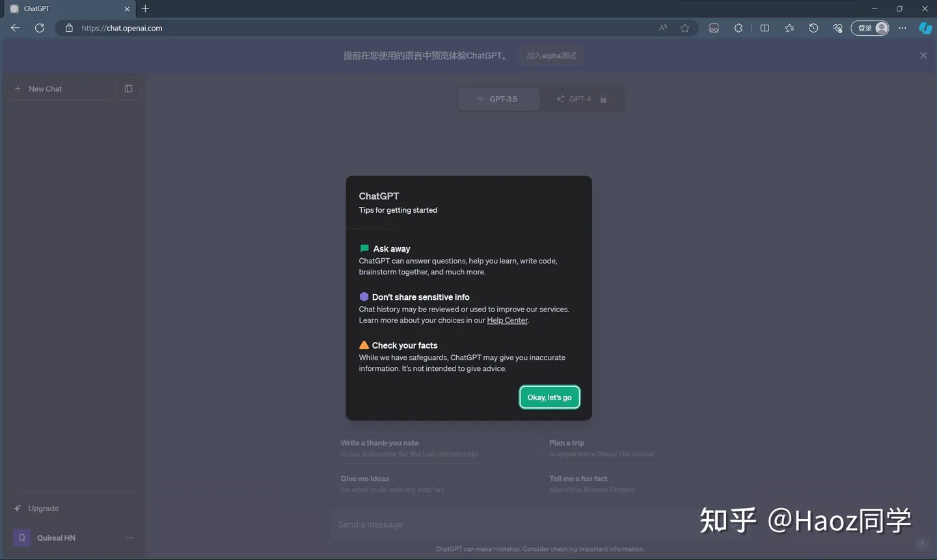
Task: Select the ChatGPT browser tab
Action: 68,9
